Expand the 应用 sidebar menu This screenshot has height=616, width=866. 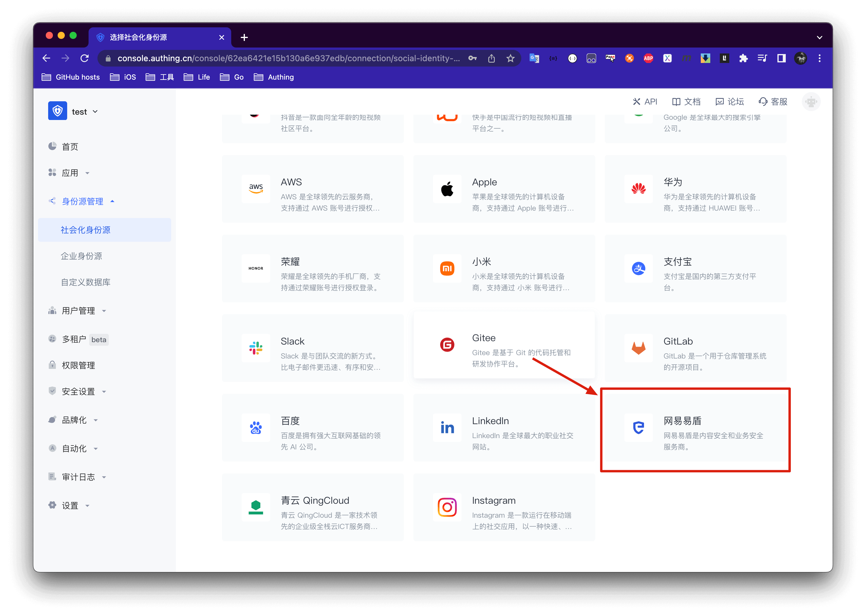tap(70, 173)
